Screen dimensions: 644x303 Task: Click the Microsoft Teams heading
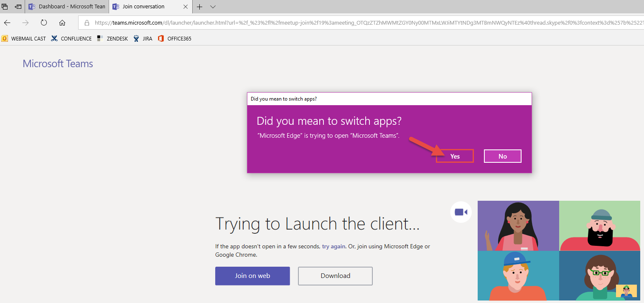58,63
